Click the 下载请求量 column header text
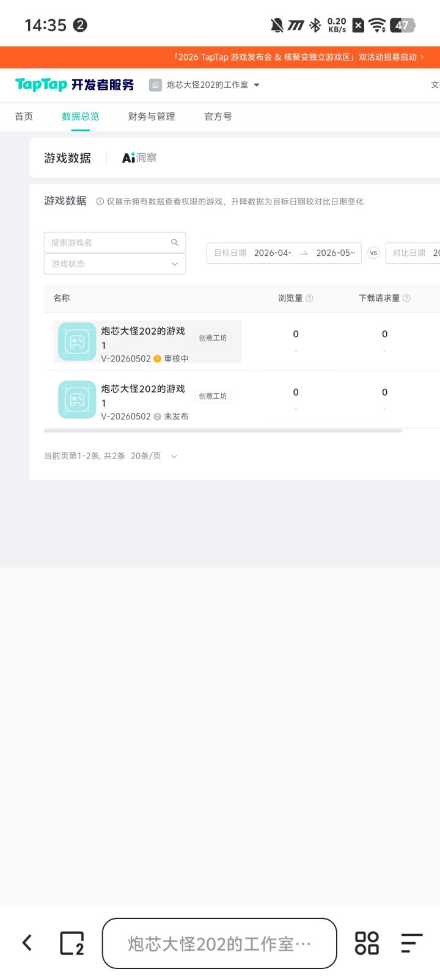The image size is (440, 980). point(379,298)
